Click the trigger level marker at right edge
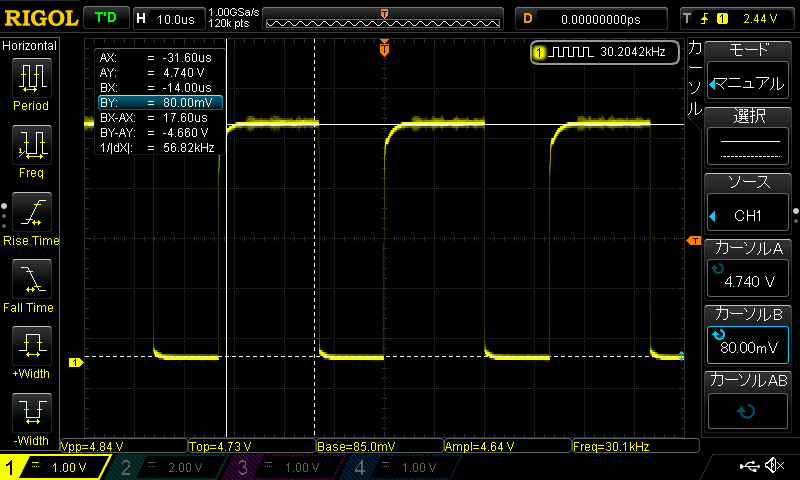The height and width of the screenshot is (480, 800). tap(694, 241)
